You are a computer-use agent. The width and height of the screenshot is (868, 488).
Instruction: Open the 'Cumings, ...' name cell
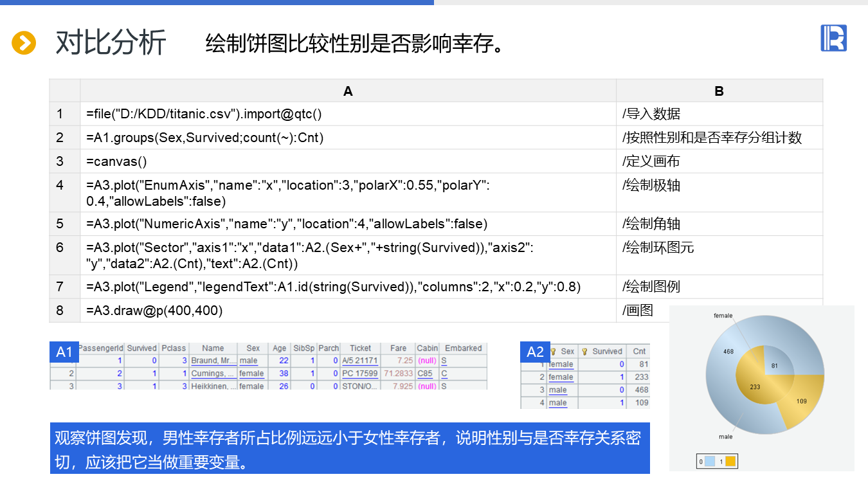pos(213,374)
